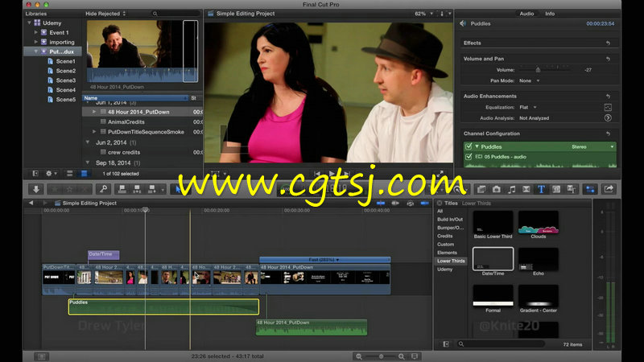
Task: Toggle skimming in the timeline
Action: [x=381, y=204]
